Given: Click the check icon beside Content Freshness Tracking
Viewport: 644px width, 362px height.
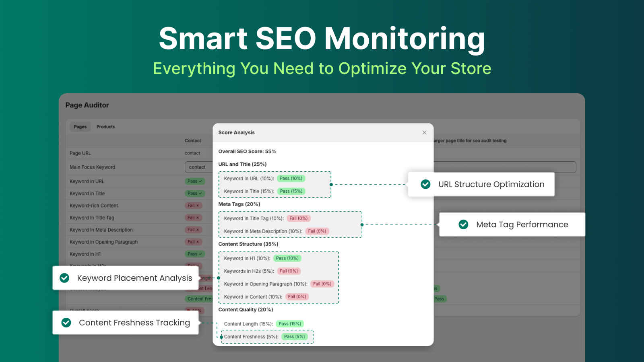Looking at the screenshot, I should [66, 323].
